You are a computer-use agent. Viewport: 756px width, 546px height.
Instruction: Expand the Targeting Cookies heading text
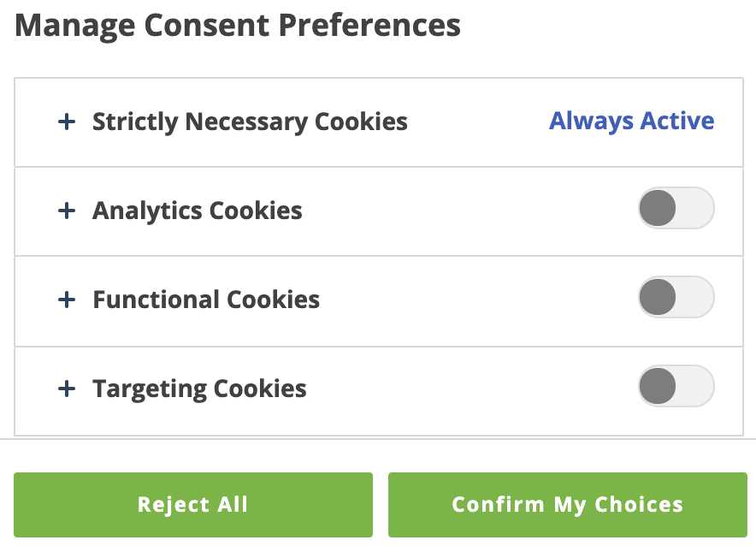[199, 389]
